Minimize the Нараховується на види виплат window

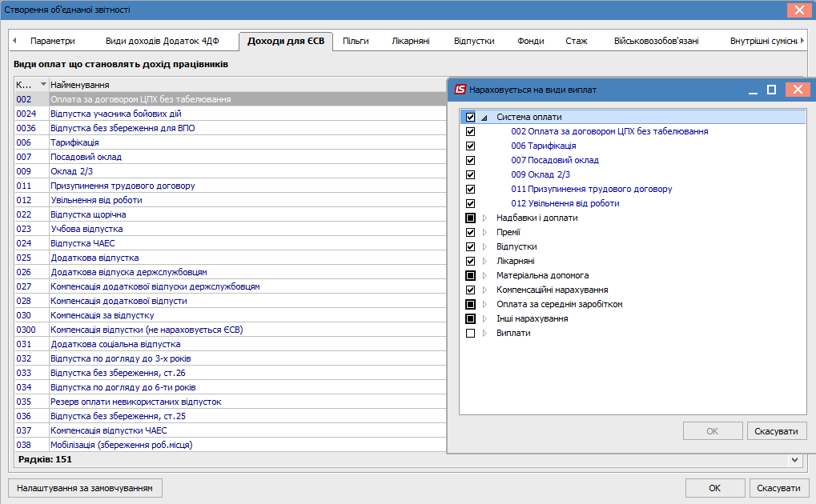point(753,90)
